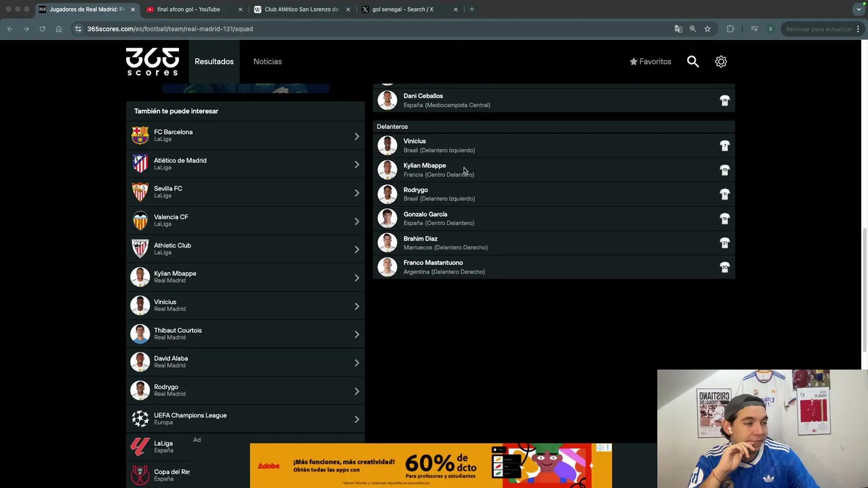The width and height of the screenshot is (868, 488).
Task: Open the 365Scores logo home link
Action: tap(152, 61)
